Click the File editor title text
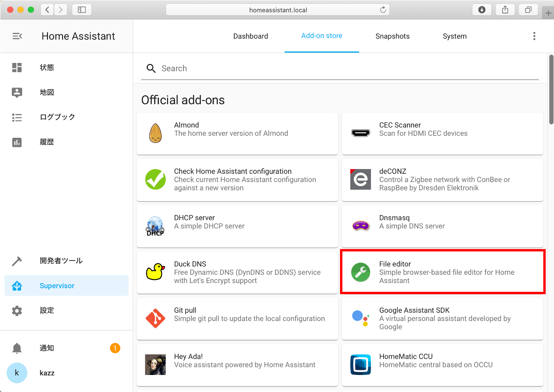The height and width of the screenshot is (392, 554). [x=395, y=264]
